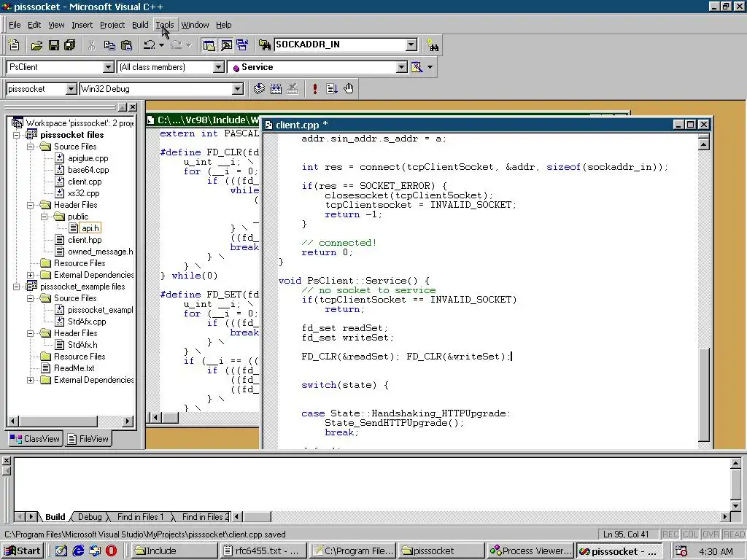The width and height of the screenshot is (747, 560).
Task: Expand pisssocket External Dependencies folder
Action: point(31,275)
